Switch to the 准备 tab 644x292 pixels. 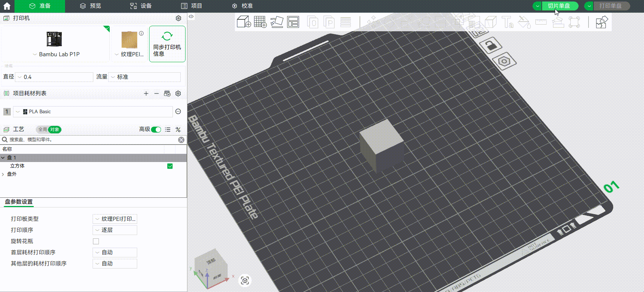pyautogui.click(x=40, y=6)
